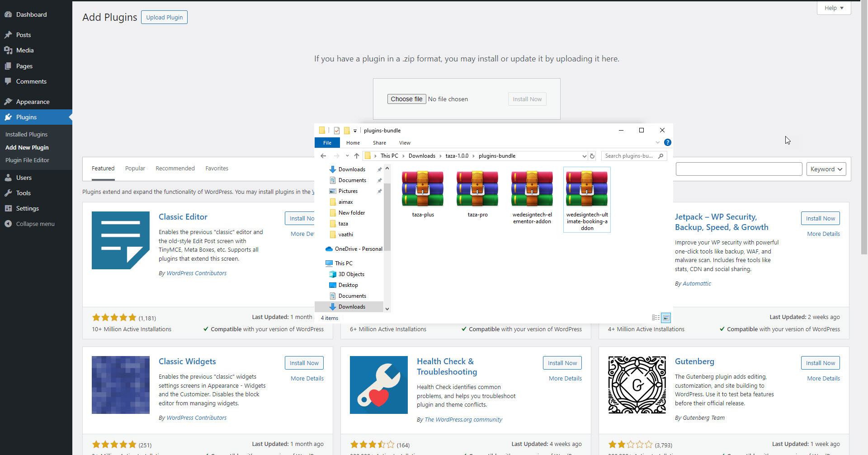Select wedesigntech-ultimate-booking-addon archive
868x455 pixels.
pyautogui.click(x=587, y=200)
